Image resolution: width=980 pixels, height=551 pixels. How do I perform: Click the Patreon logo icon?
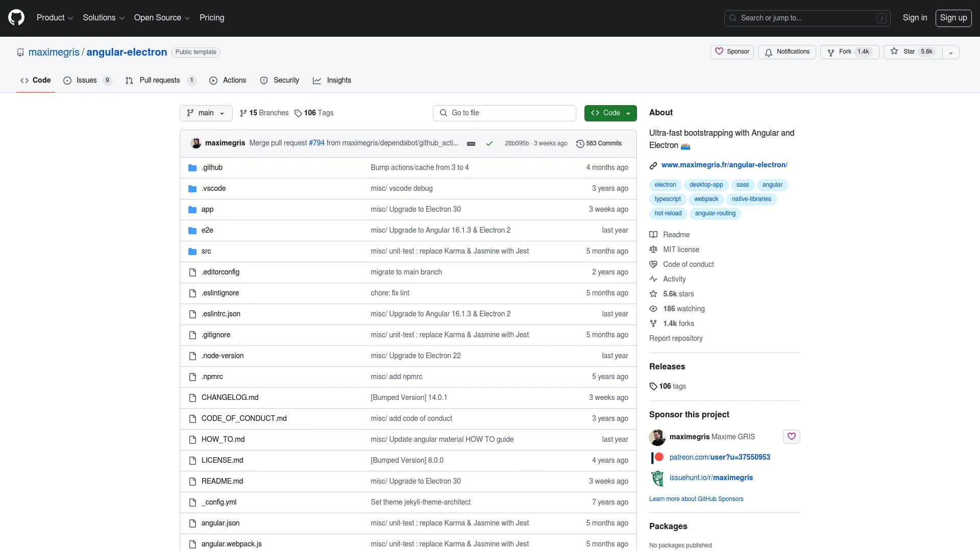(x=657, y=458)
